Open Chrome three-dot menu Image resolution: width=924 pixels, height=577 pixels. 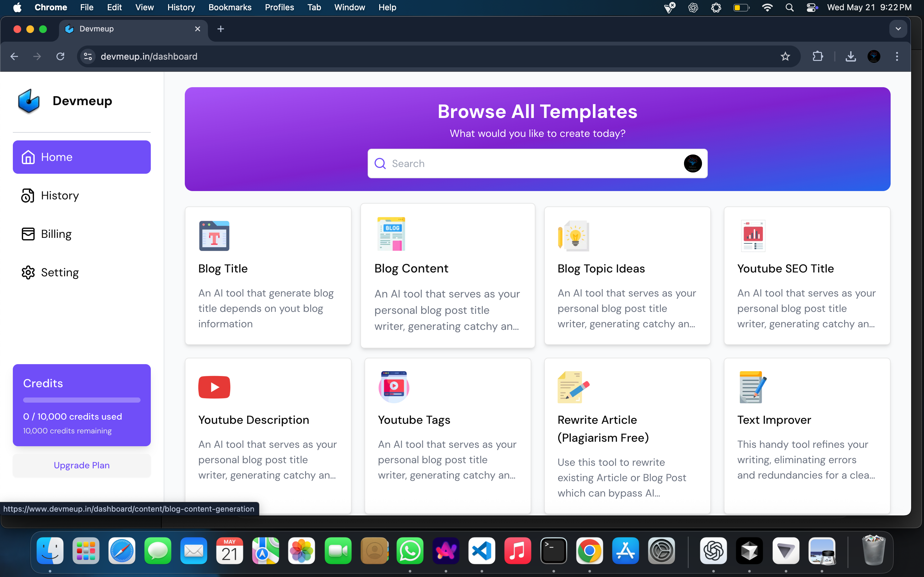[897, 56]
